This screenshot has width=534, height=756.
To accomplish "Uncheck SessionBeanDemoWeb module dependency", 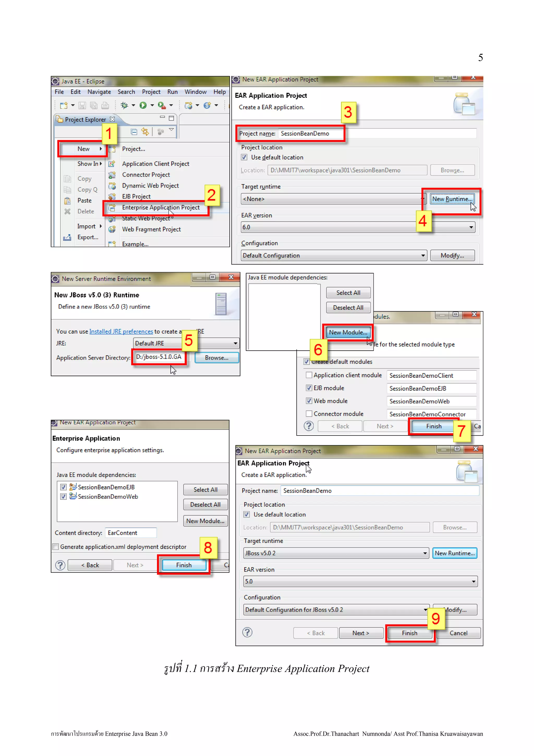I will tap(64, 496).
